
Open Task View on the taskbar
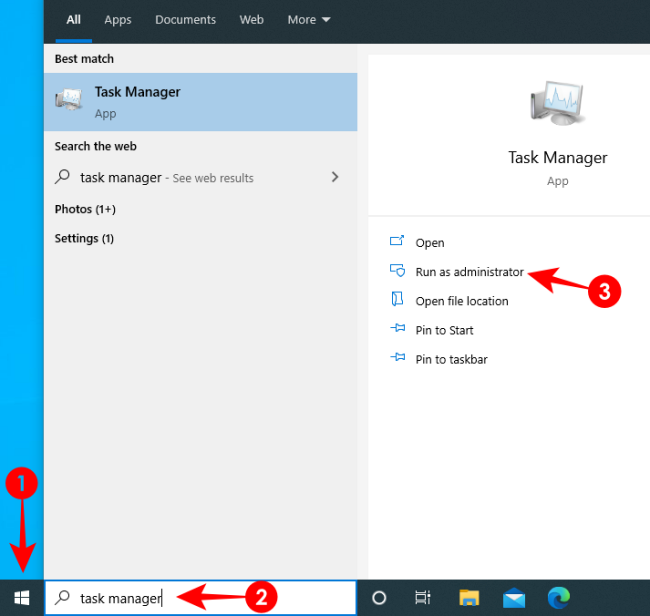point(423,598)
